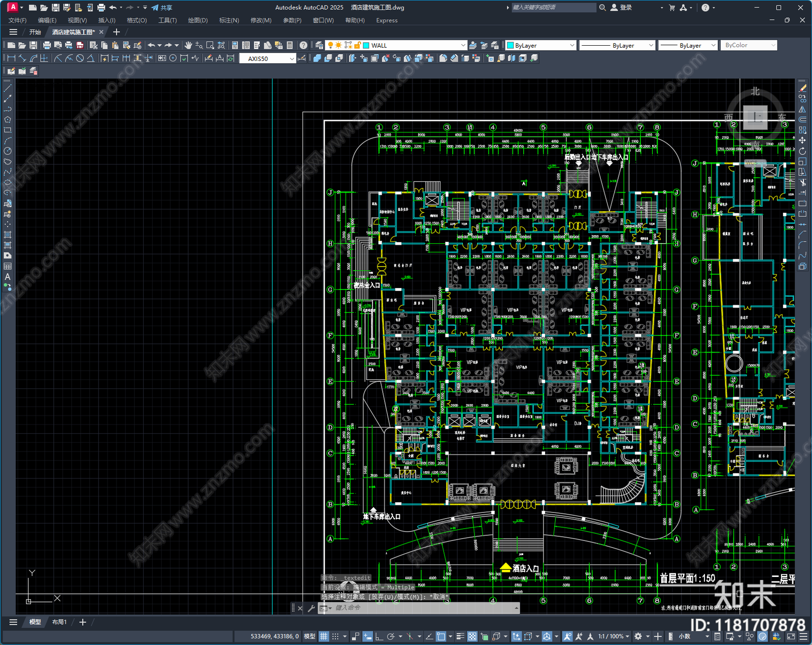Open the QuickCalc calculator icon
The width and height of the screenshot is (812, 645).
[290, 45]
